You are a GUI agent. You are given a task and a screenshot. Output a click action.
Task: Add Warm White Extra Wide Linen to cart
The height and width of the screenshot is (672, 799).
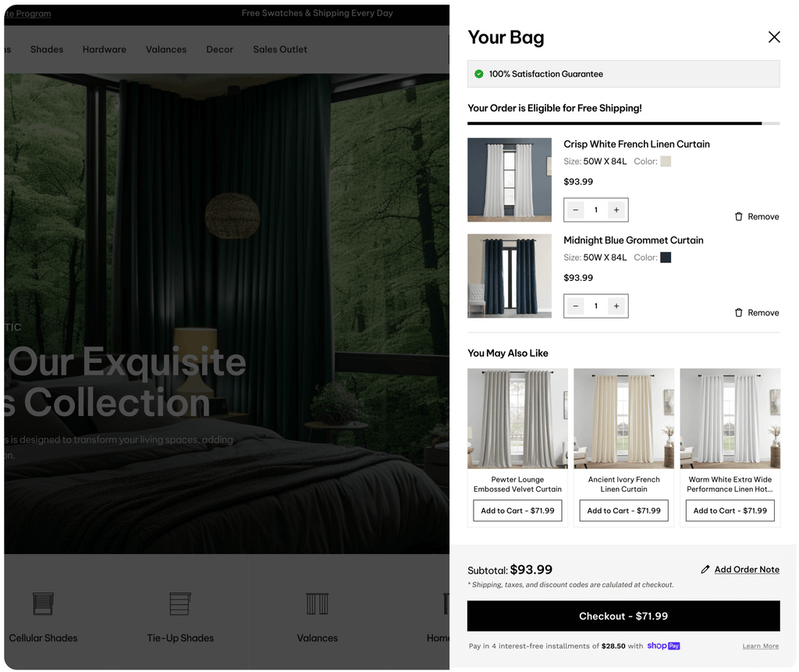click(x=730, y=510)
